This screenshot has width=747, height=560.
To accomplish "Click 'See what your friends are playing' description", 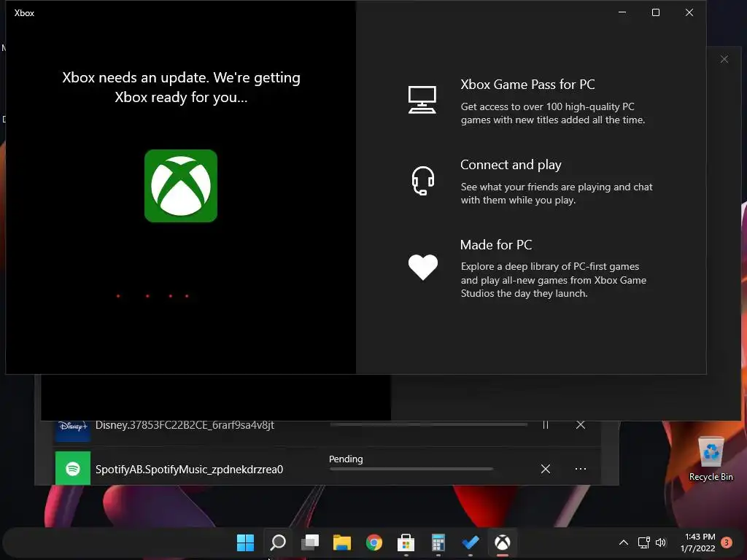I will 557,193.
